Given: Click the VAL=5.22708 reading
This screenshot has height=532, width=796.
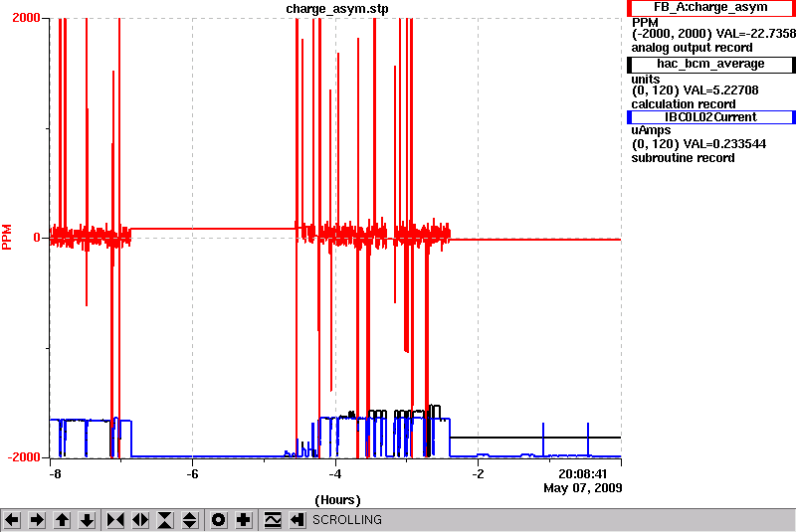Looking at the screenshot, I should pyautogui.click(x=720, y=90).
